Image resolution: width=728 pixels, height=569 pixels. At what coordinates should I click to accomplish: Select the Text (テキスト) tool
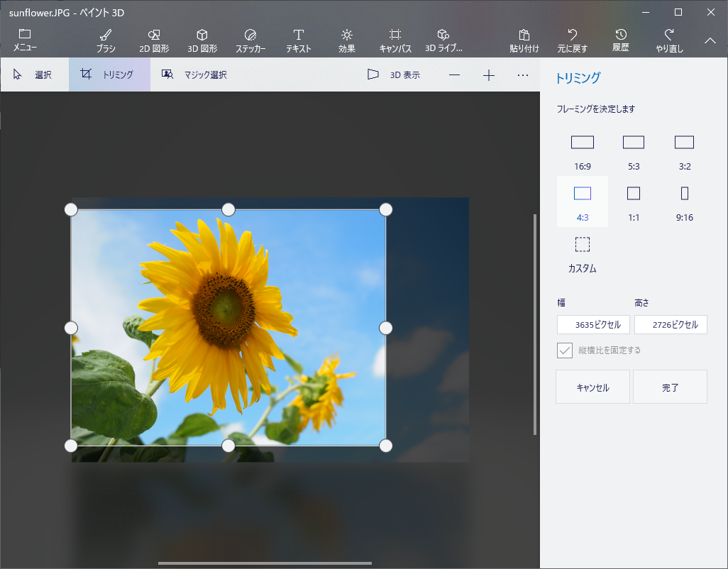[x=299, y=40]
